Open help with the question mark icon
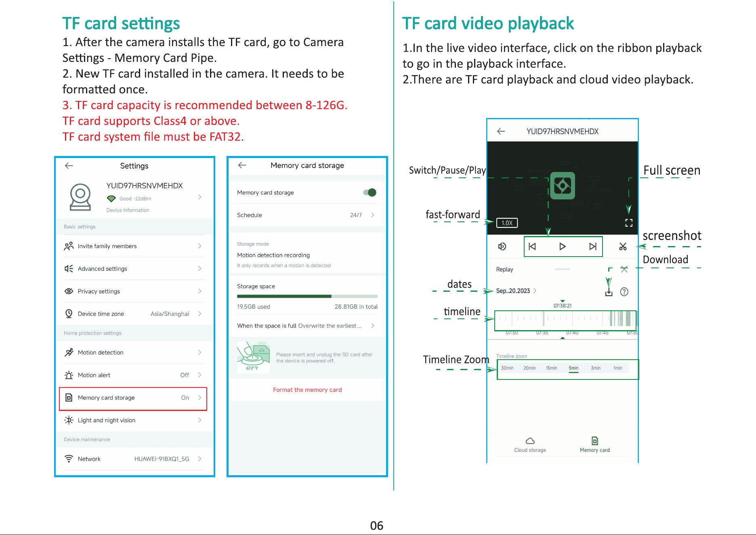This screenshot has height=535, width=756. [624, 292]
